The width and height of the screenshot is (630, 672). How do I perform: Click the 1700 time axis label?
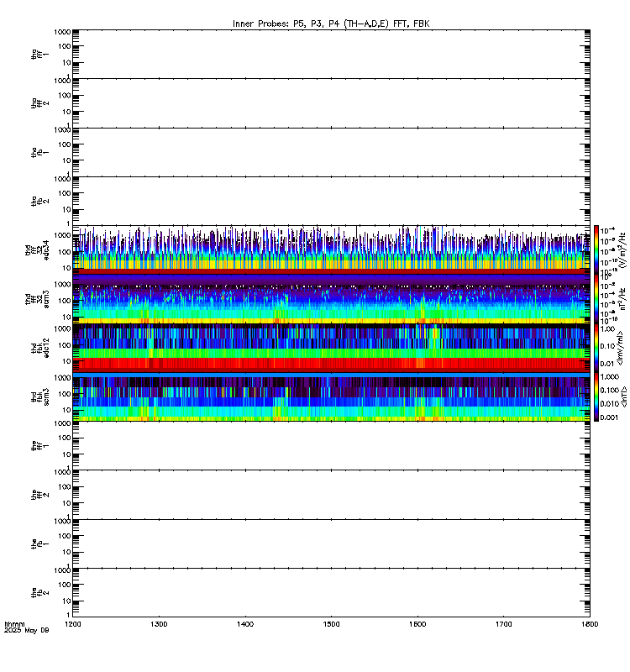point(503,624)
